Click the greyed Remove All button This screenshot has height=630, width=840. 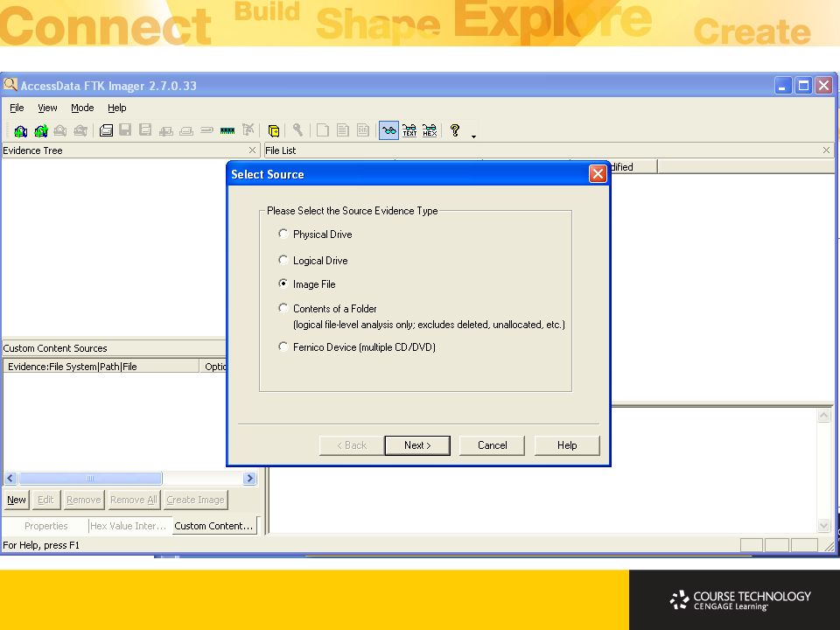tap(133, 500)
